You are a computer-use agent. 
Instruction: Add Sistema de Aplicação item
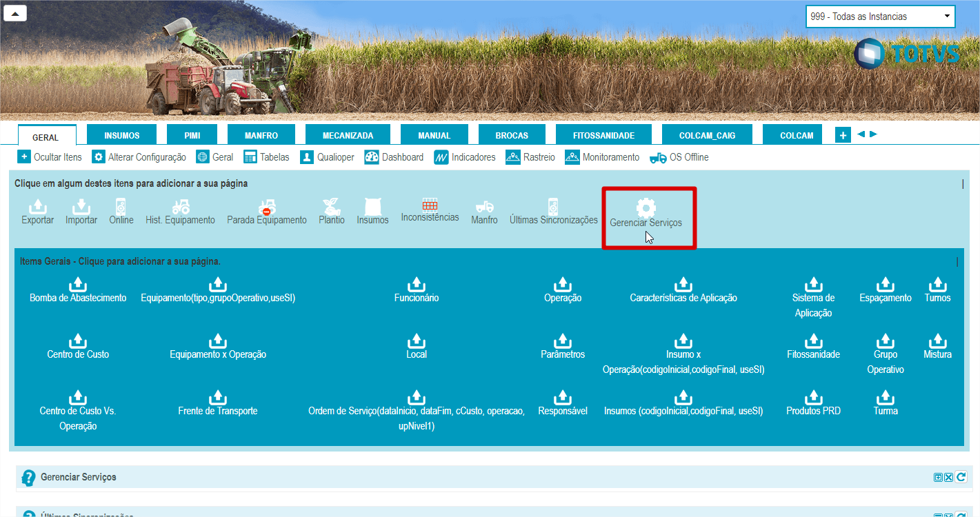pos(814,297)
